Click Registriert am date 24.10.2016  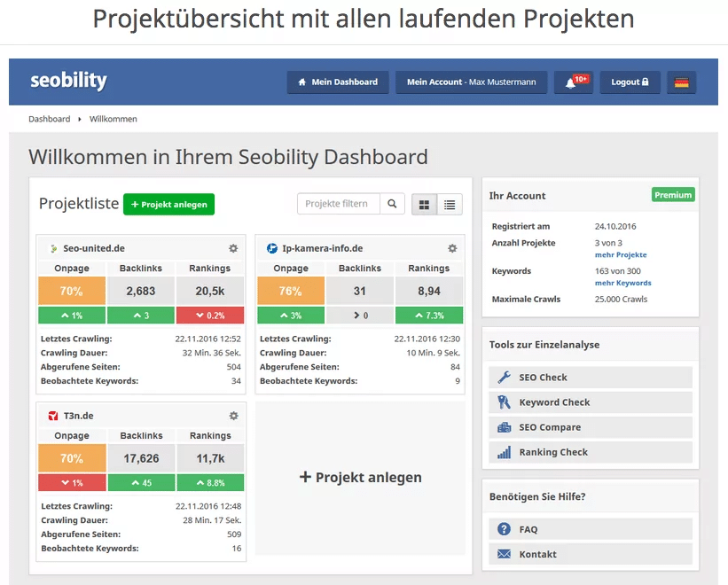pyautogui.click(x=615, y=226)
